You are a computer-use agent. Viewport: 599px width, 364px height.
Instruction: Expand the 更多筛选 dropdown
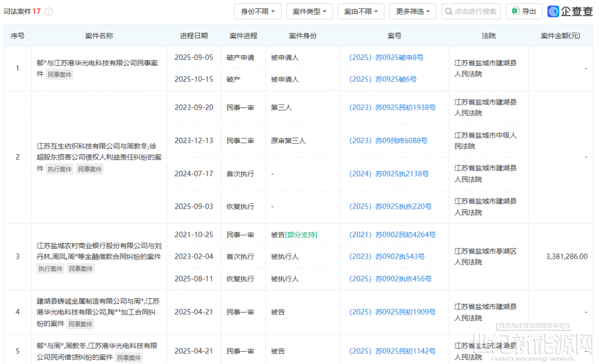tap(413, 12)
